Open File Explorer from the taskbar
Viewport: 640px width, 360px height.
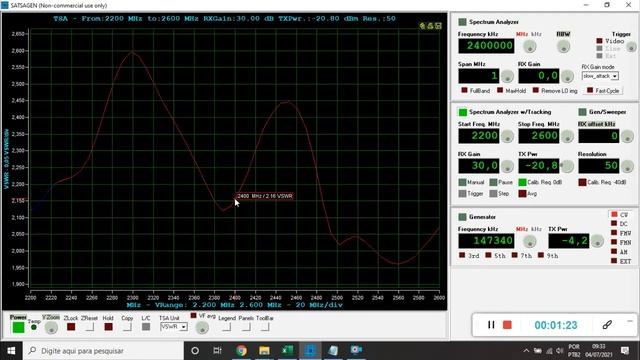click(264, 350)
